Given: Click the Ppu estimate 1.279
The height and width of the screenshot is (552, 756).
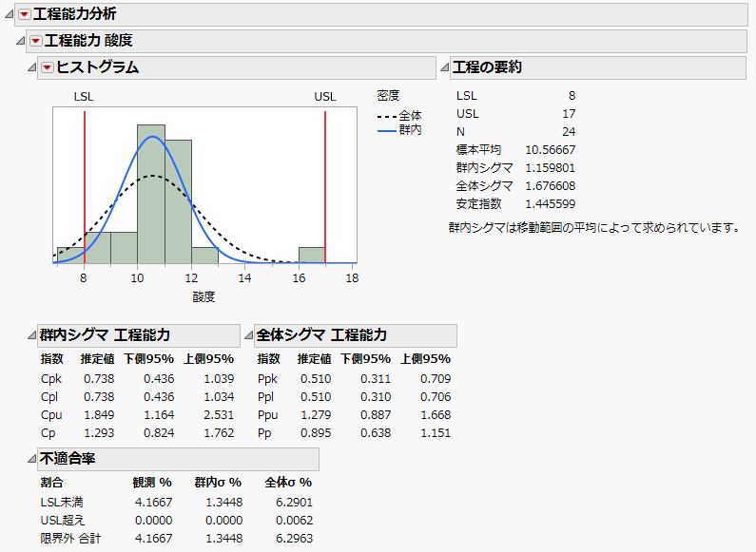Looking at the screenshot, I should [316, 415].
